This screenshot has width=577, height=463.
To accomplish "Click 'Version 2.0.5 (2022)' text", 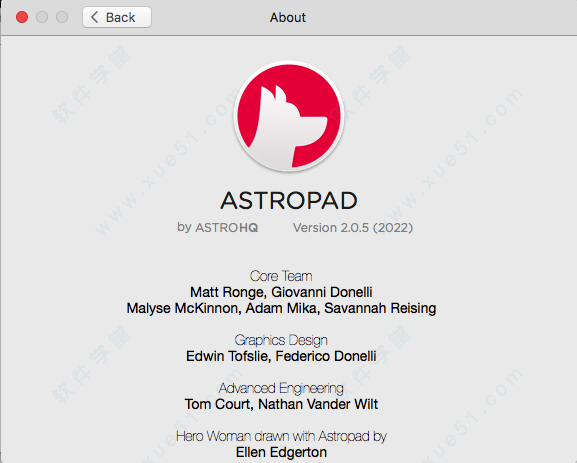I will tap(353, 227).
